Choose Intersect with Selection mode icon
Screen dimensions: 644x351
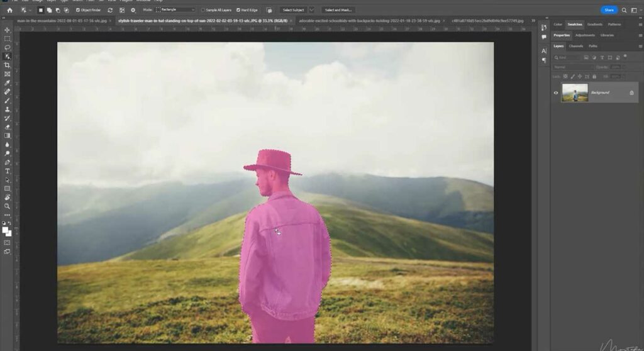point(66,10)
